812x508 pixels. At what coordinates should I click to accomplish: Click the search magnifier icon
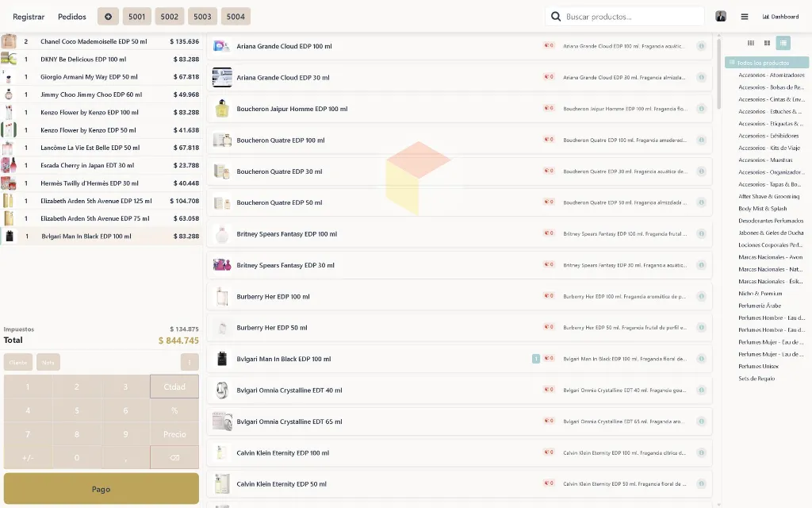pyautogui.click(x=556, y=17)
